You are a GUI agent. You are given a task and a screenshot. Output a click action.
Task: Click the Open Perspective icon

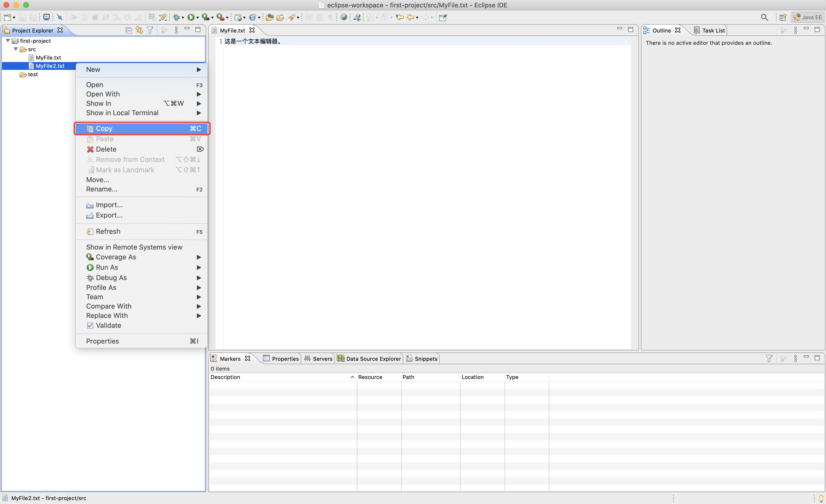pos(783,17)
